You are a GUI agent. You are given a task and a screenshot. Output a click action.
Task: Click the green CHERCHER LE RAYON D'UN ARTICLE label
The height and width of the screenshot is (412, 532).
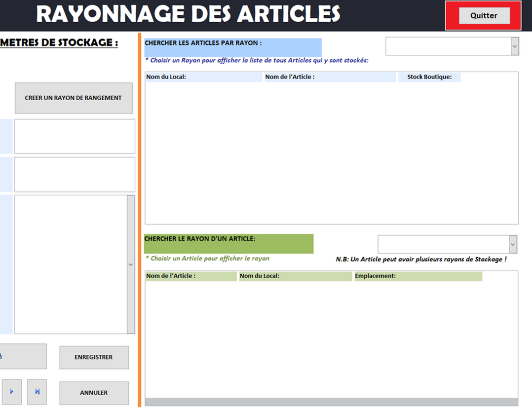[228, 244]
